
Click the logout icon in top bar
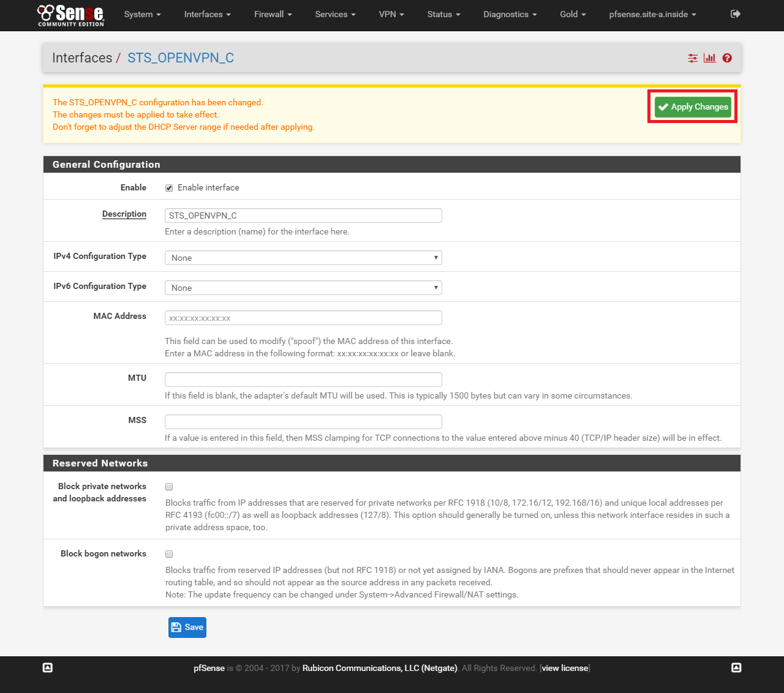pyautogui.click(x=736, y=14)
